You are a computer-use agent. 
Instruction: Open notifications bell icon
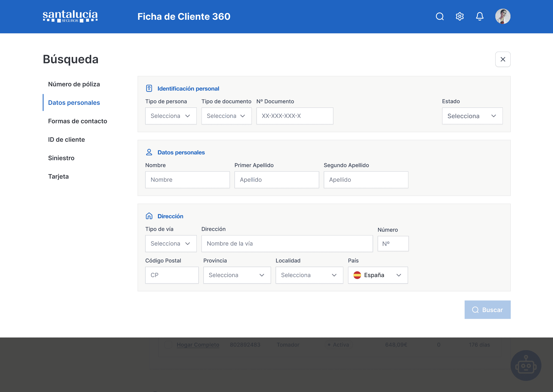(480, 16)
